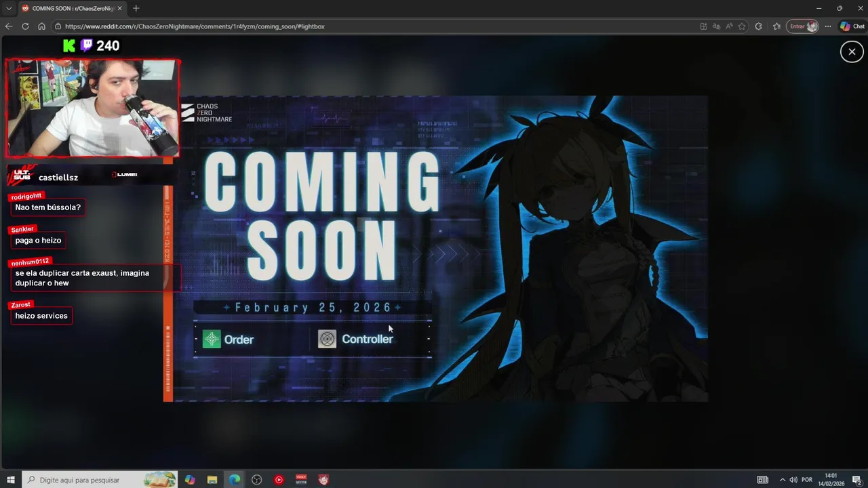Click the chat message "paga o heizo"
The image size is (868, 488).
coord(39,241)
